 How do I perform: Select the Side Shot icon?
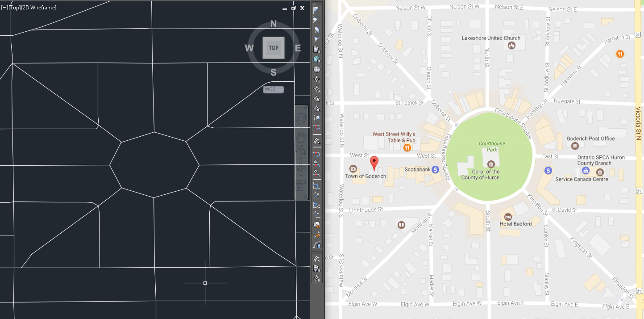pyautogui.click(x=317, y=118)
